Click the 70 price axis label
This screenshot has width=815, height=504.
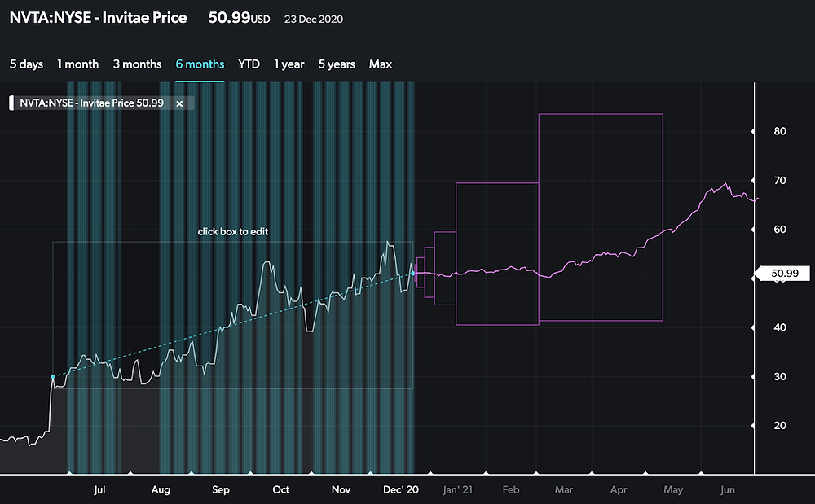pos(780,181)
